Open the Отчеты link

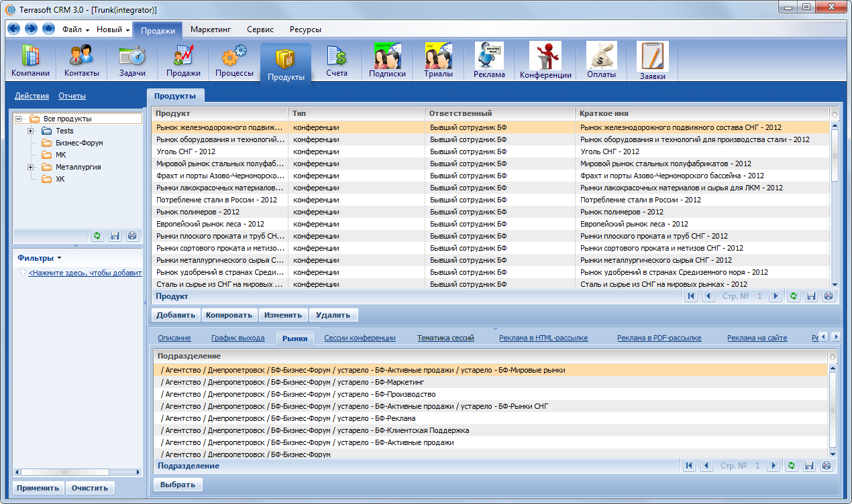point(72,96)
